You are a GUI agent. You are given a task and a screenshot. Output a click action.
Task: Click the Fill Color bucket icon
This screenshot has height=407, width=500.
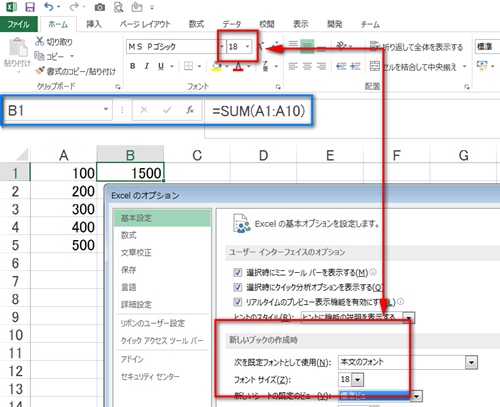coord(217,66)
